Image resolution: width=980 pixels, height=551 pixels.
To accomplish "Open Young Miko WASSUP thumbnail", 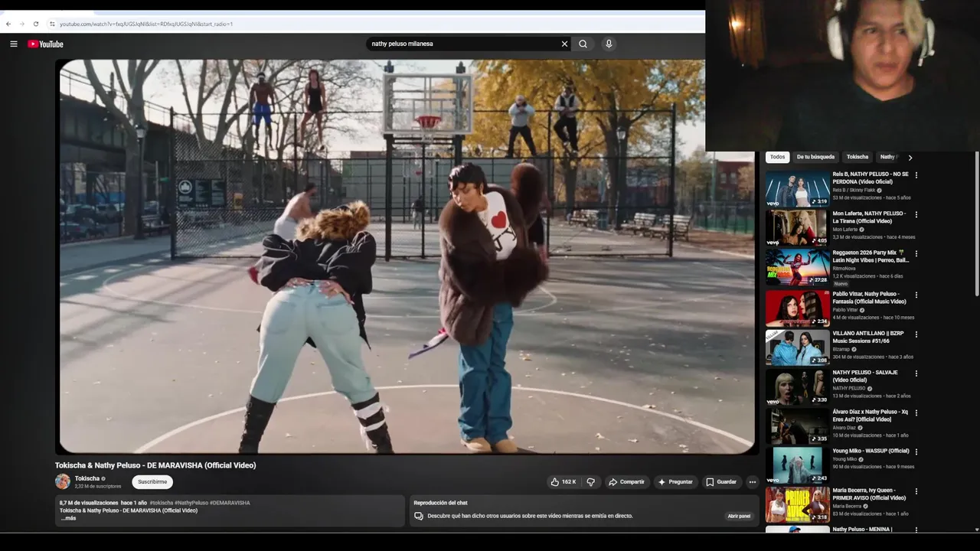I will (797, 465).
